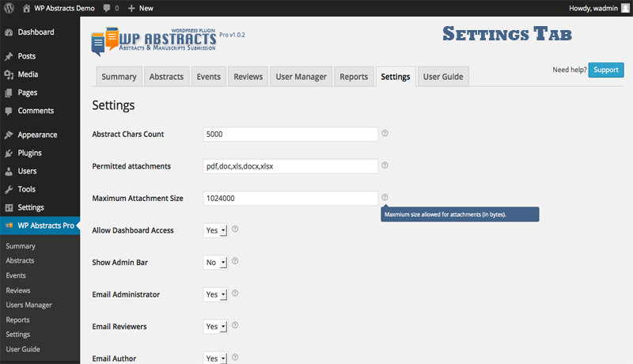Viewport: 633px width, 364px height.
Task: Click the WordPress logo in admin bar
Action: click(x=9, y=8)
